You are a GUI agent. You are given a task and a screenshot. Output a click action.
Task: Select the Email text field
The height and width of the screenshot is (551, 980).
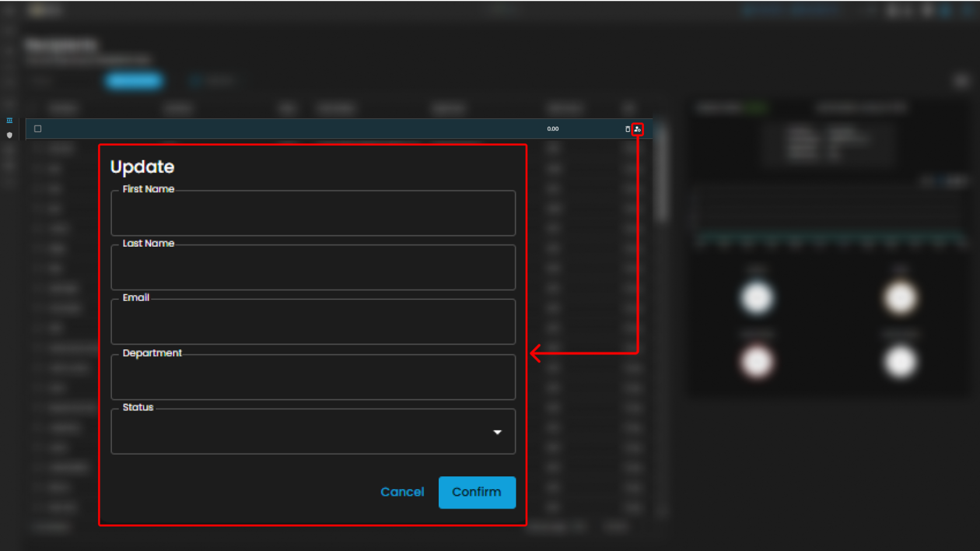click(x=313, y=322)
